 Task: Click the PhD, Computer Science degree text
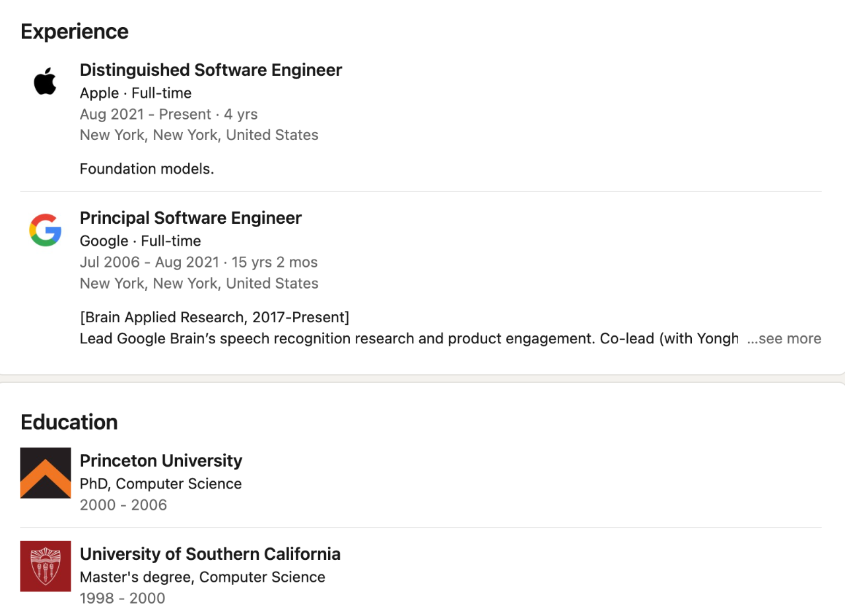[160, 484]
